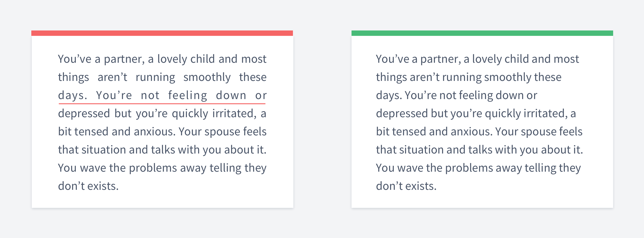644x238 pixels.
Task: Click 'don't exists.' in the red-topped card
Action: (88, 186)
